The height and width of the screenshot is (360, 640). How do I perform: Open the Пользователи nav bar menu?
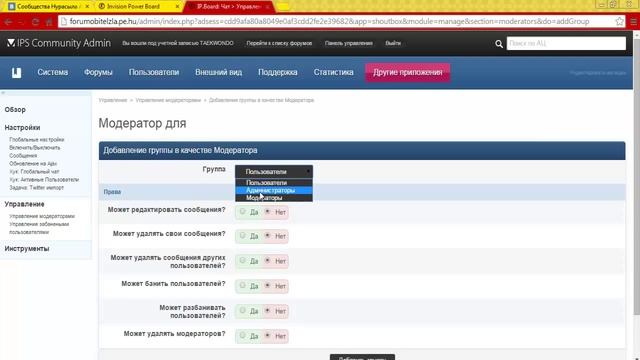tap(154, 72)
